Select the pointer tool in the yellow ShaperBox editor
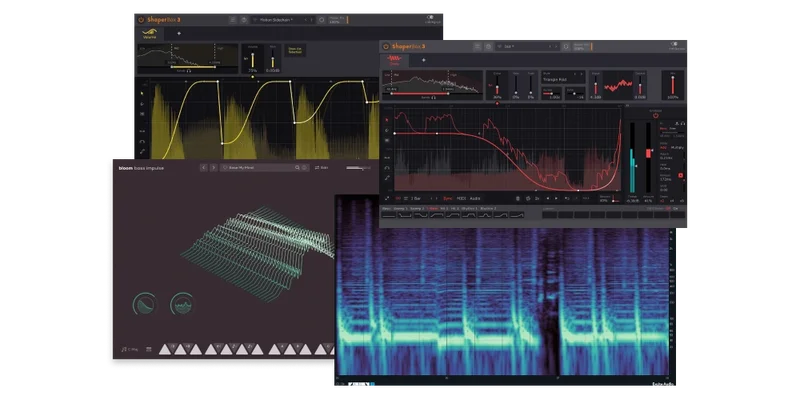Screen dimensions: 800x400 (x=142, y=93)
